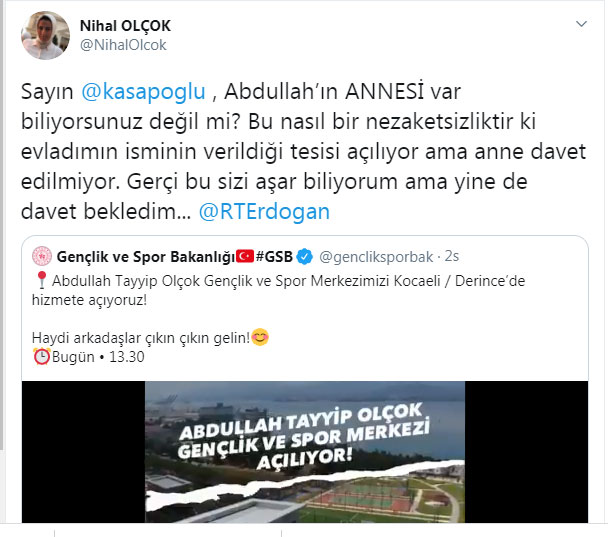
Task: Click the quoted text about Kocaeli / Derince'de
Action: point(278,290)
